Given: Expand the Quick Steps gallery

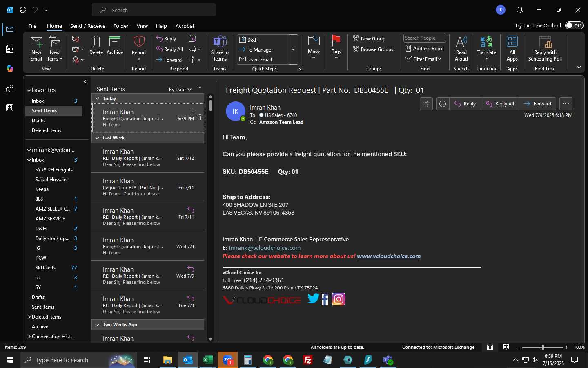Looking at the screenshot, I should [293, 49].
